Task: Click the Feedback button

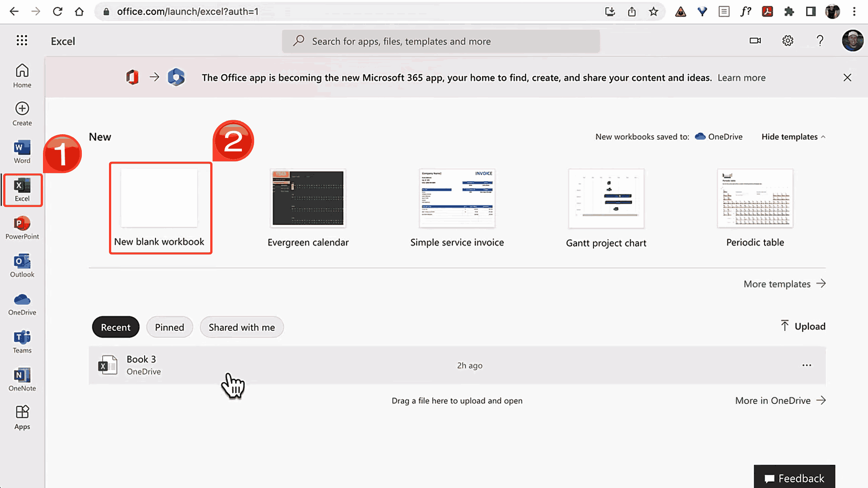Action: (794, 478)
